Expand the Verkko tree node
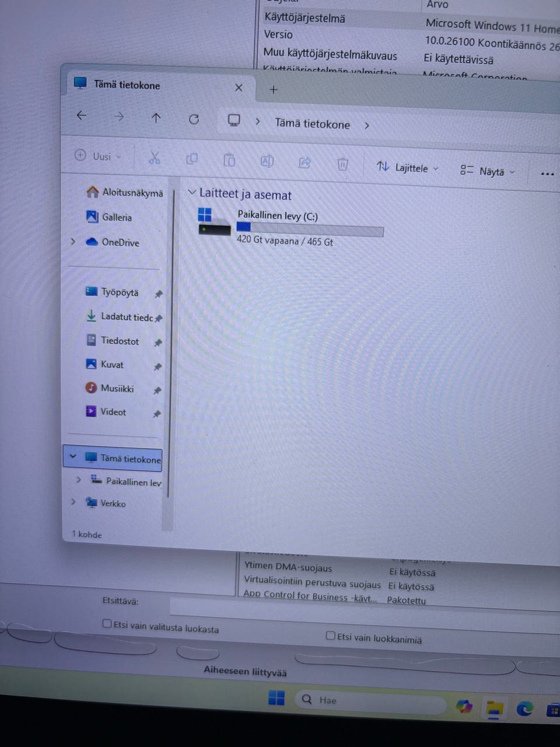 click(x=73, y=501)
